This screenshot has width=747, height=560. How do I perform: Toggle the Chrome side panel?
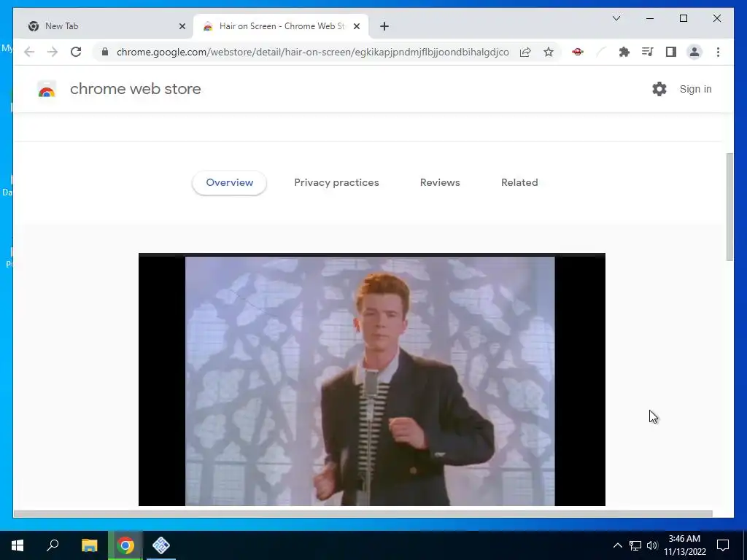[x=671, y=52]
